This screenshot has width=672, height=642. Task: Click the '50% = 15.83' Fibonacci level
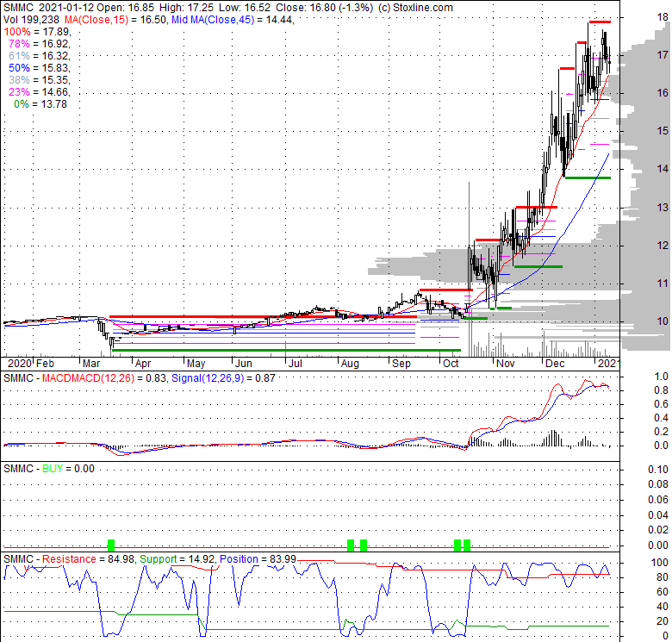click(39, 68)
